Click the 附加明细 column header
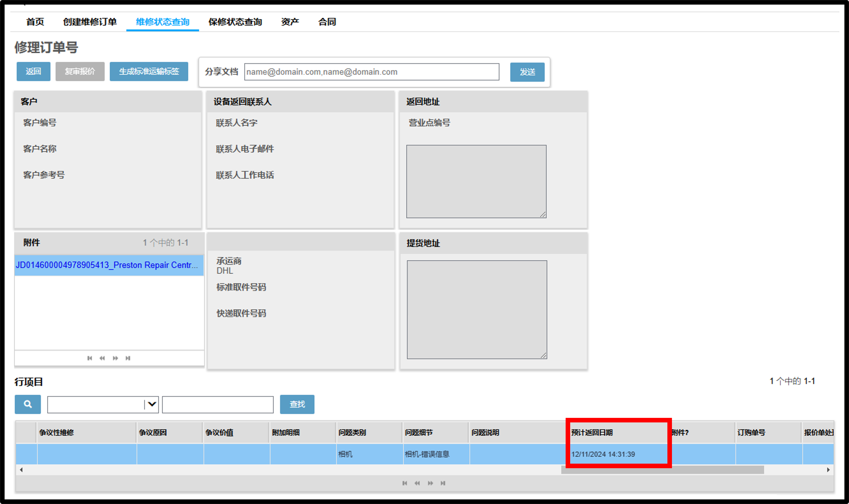This screenshot has width=849, height=504. 303,433
